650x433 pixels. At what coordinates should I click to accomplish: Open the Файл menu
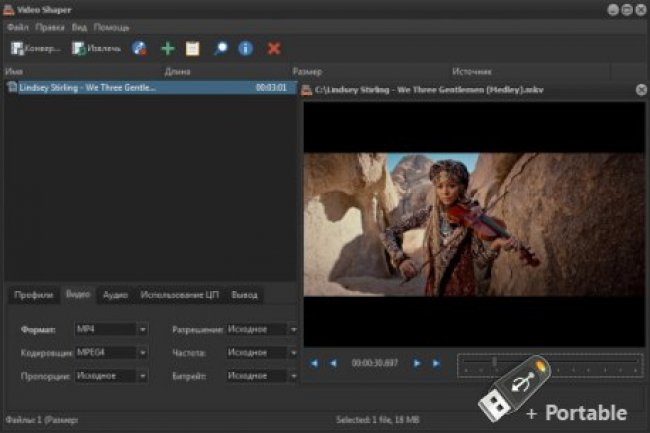pos(17,27)
